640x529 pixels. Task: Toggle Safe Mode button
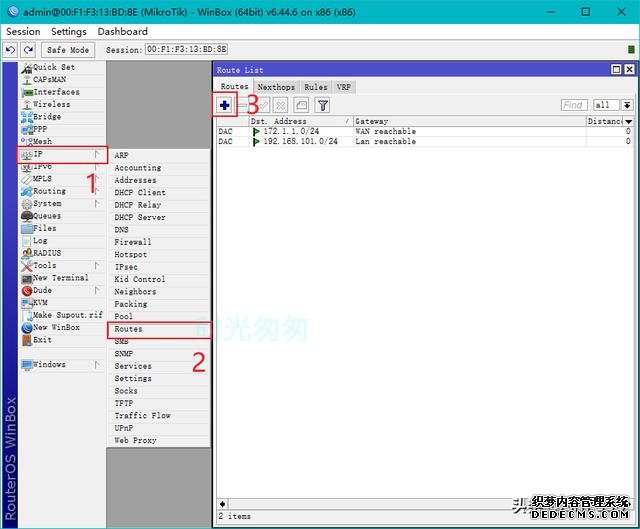pyautogui.click(x=68, y=50)
